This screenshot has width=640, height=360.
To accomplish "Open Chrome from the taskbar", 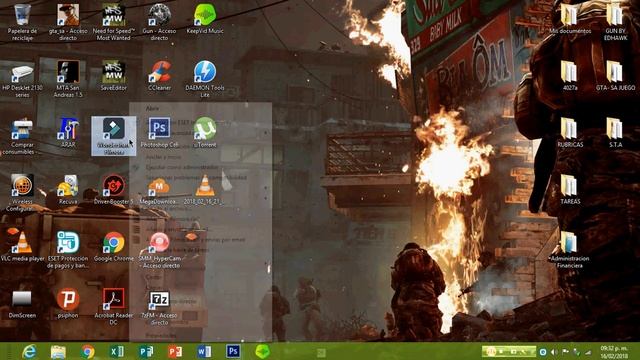I will coord(87,351).
